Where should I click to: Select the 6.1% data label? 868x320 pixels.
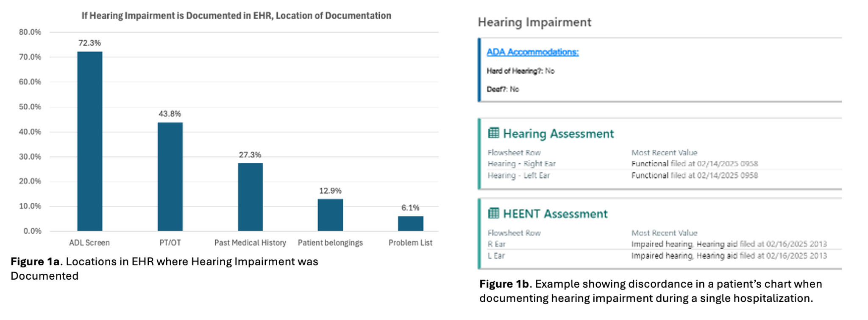(410, 208)
